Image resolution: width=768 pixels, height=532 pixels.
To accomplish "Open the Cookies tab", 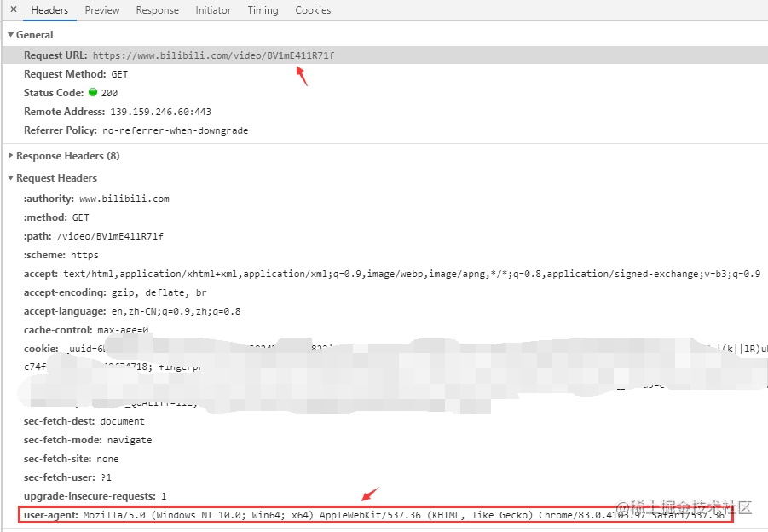I will coord(313,9).
